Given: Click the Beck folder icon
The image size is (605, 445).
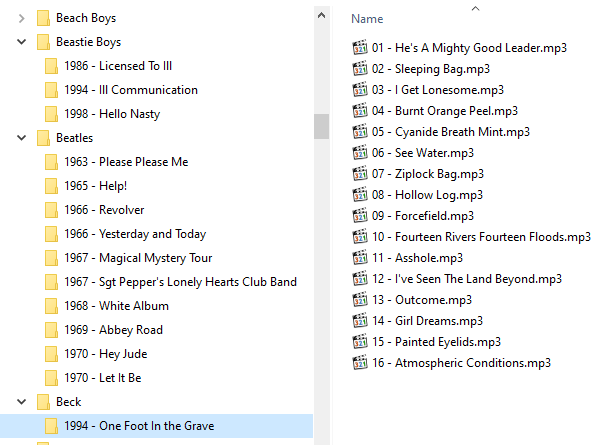Looking at the screenshot, I should tap(43, 402).
